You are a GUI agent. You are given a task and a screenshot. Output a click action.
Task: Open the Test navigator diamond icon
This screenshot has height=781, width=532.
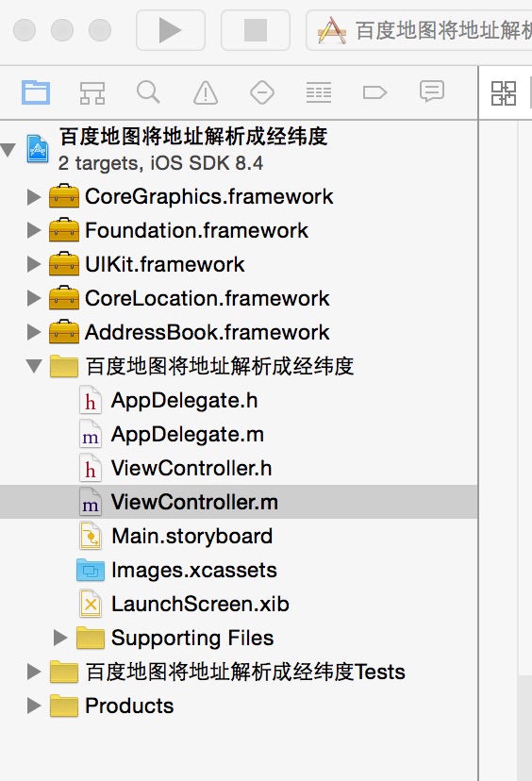coord(262,92)
